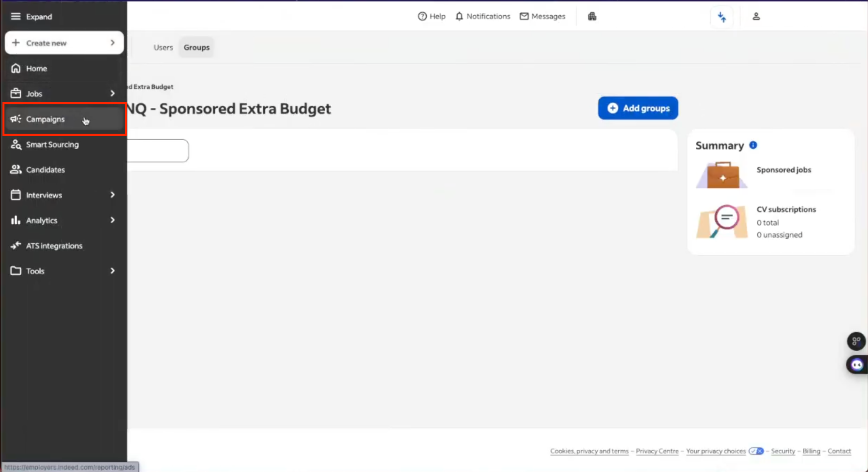Click the search input field

pos(158,151)
